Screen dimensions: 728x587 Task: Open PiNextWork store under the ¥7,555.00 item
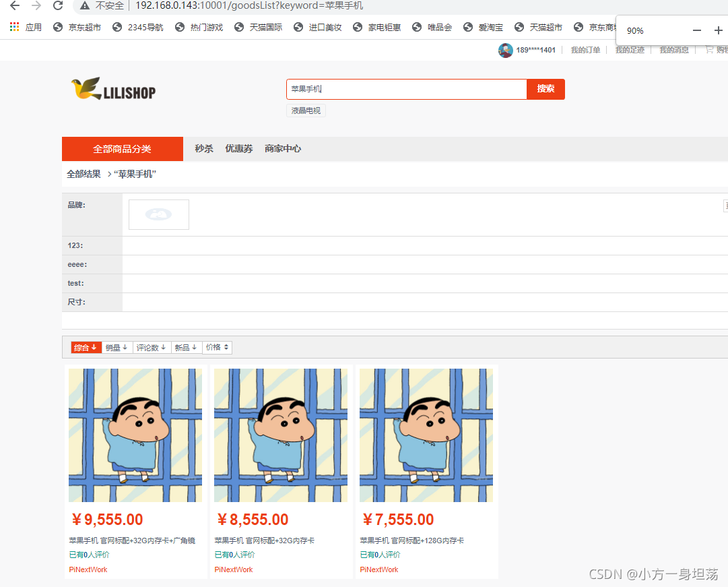click(x=379, y=569)
